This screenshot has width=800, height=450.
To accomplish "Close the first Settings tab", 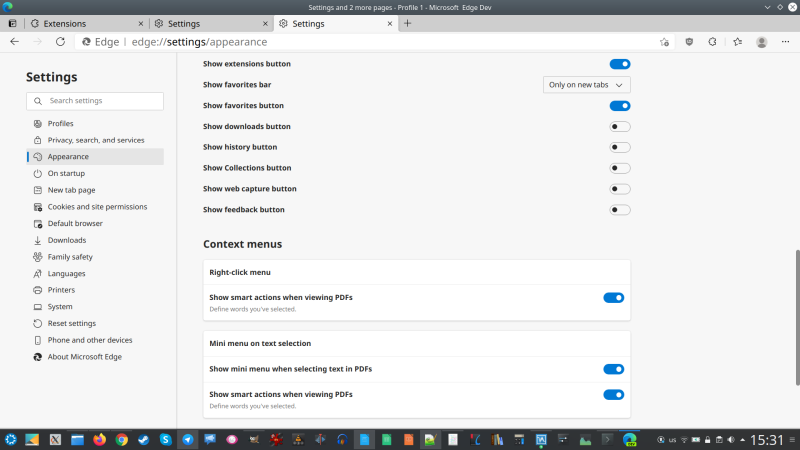I will click(265, 23).
